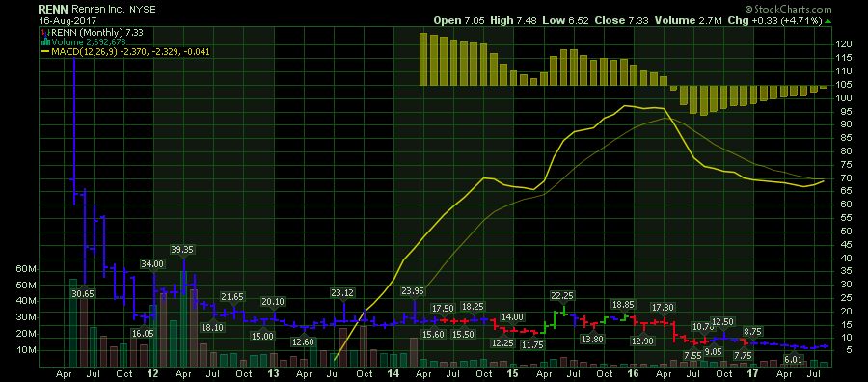Click the 18.85 price label
Screen dimensions: 868x382
tap(623, 304)
